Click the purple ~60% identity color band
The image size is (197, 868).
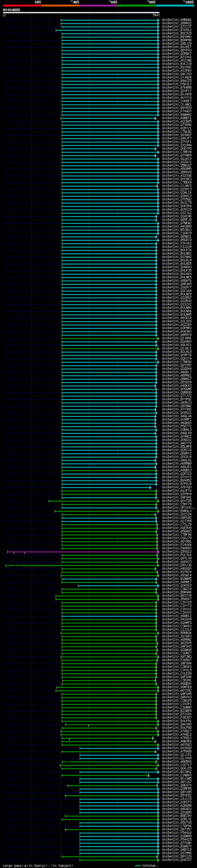99,6
